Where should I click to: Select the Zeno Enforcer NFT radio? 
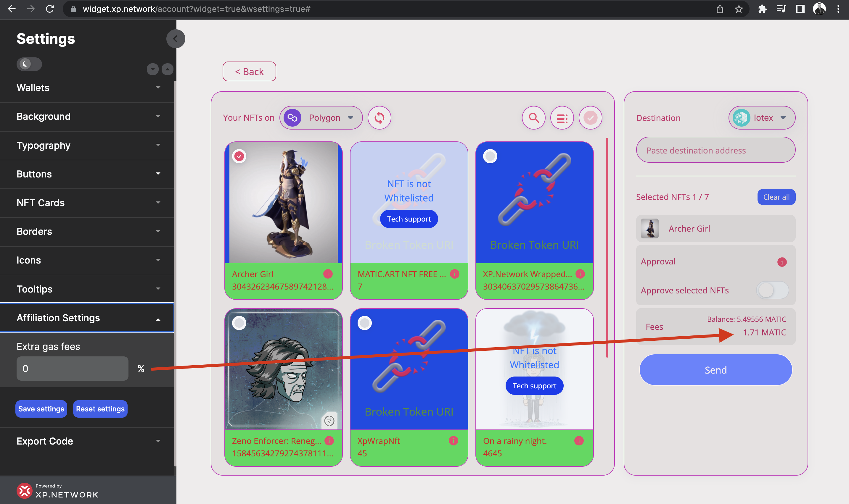point(239,323)
